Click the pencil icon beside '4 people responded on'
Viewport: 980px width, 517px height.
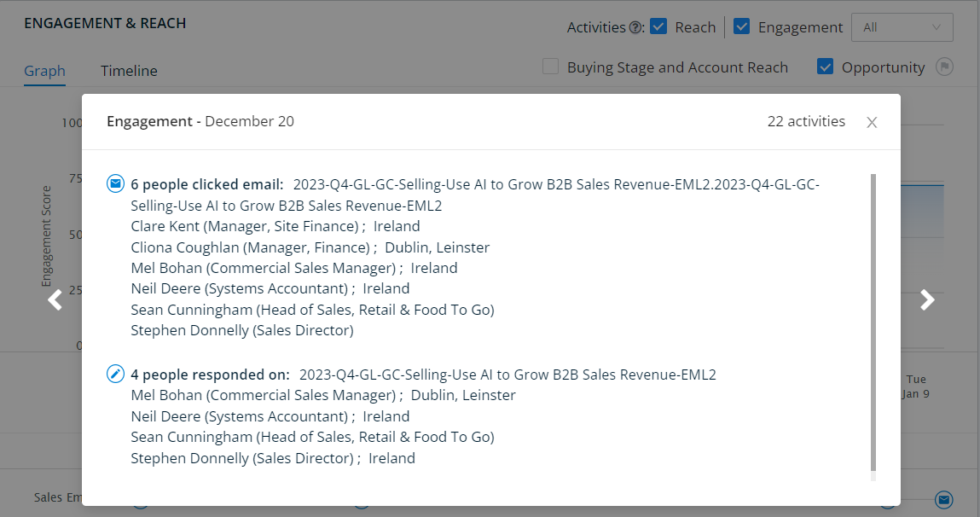(116, 374)
